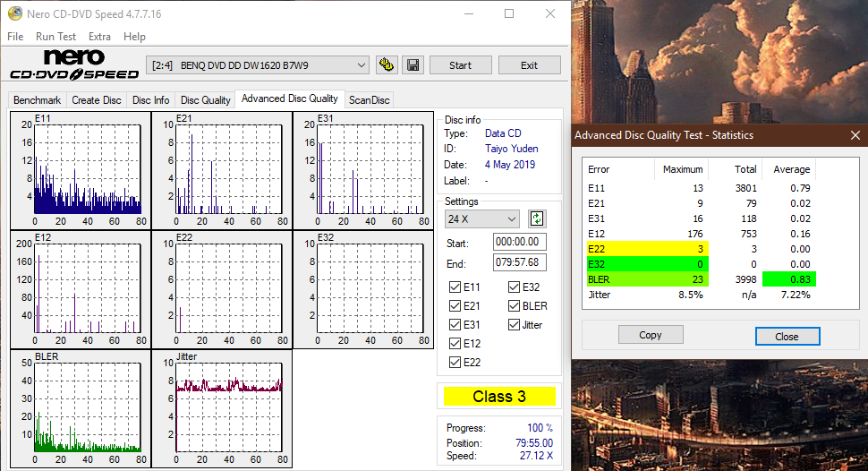Minimize the Nero CD-DVD Speed window
Image resolution: width=868 pixels, height=471 pixels.
pos(468,13)
